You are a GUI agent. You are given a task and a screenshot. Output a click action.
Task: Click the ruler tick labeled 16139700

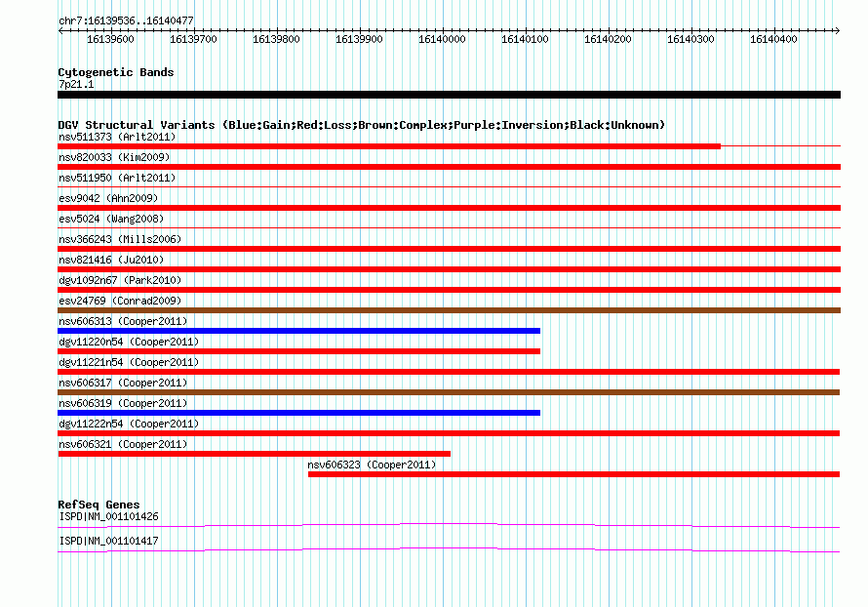point(193,39)
